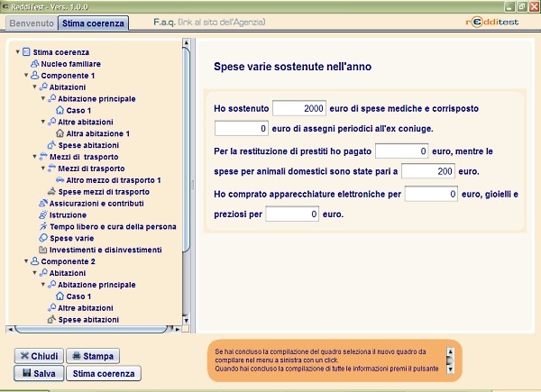The width and height of the screenshot is (541, 392).
Task: Collapse the Componente 1 tree node
Action: tap(26, 75)
